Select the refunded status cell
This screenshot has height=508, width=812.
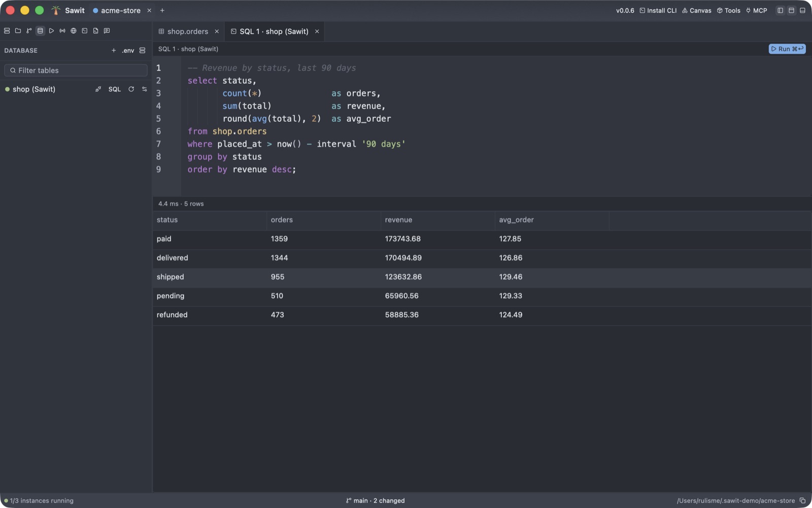click(210, 315)
